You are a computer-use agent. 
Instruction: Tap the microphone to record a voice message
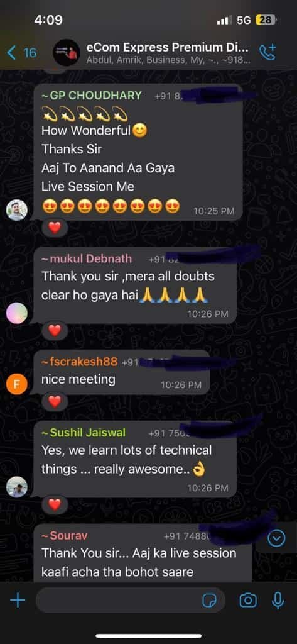pyautogui.click(x=278, y=601)
